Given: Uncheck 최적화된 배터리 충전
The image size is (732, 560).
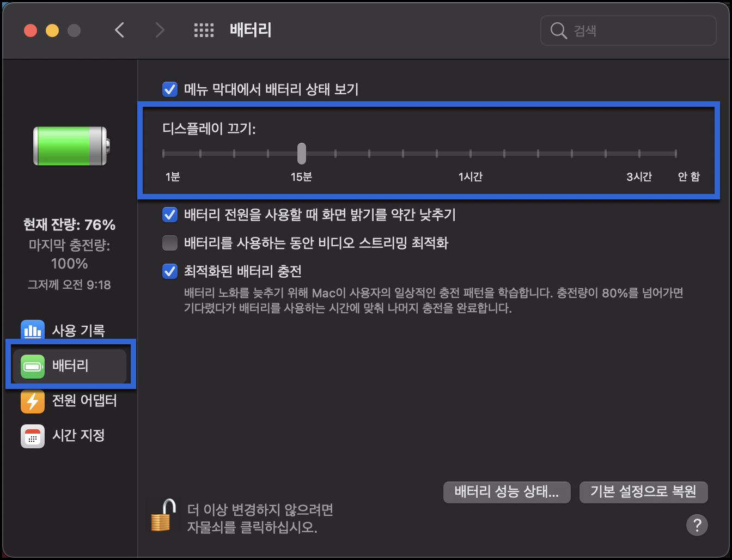Looking at the screenshot, I should pyautogui.click(x=169, y=271).
